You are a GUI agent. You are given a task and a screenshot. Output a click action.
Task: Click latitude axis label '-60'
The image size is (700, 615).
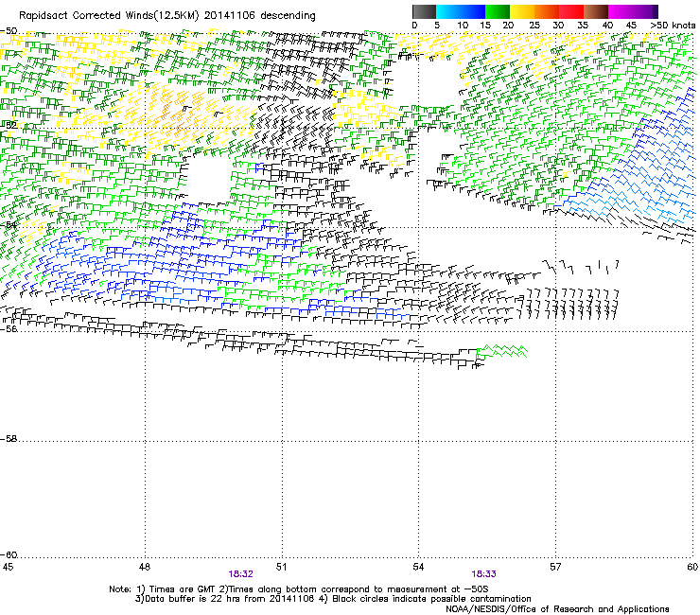[x=9, y=554]
